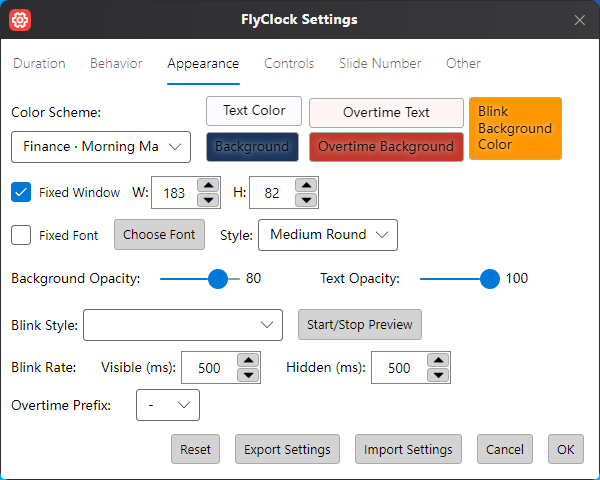Switch to the Other tab

coord(463,63)
